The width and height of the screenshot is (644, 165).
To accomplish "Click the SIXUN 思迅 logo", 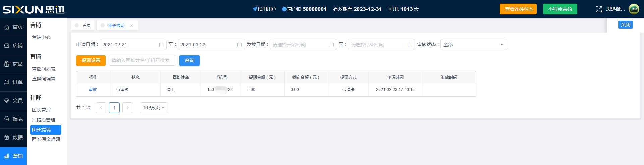I will (34, 9).
